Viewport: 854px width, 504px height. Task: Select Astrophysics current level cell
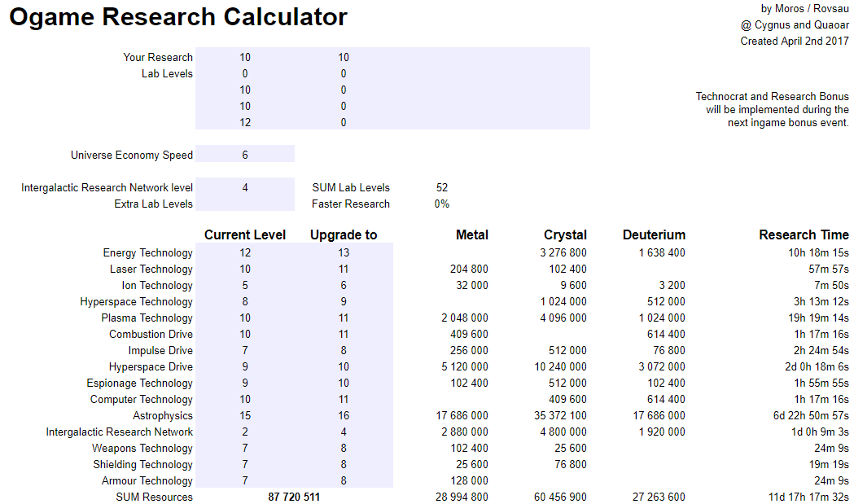click(x=245, y=416)
